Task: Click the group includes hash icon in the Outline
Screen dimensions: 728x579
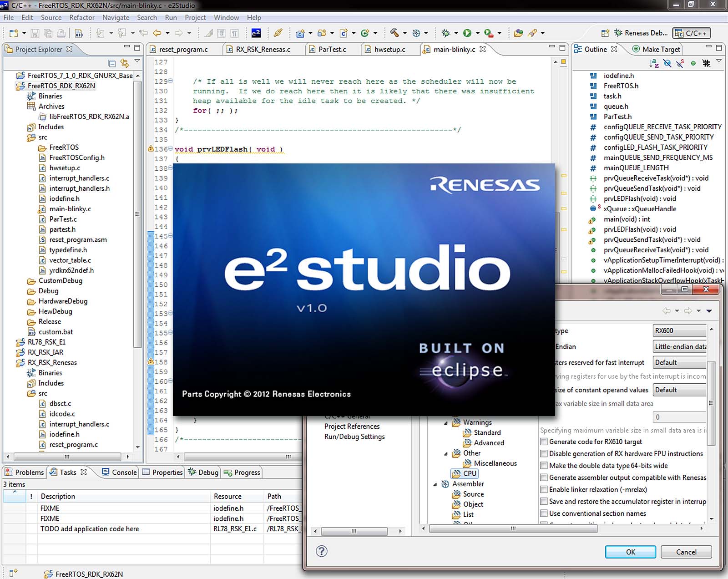Action: [x=706, y=63]
